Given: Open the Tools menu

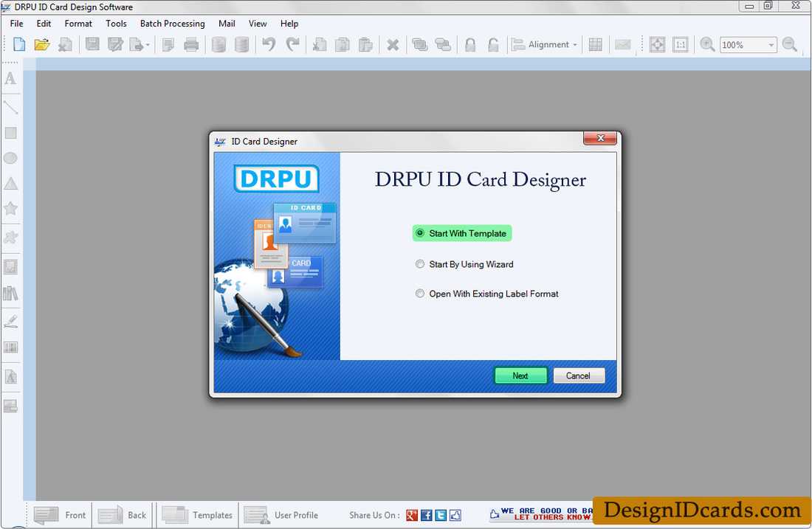Looking at the screenshot, I should coord(116,24).
